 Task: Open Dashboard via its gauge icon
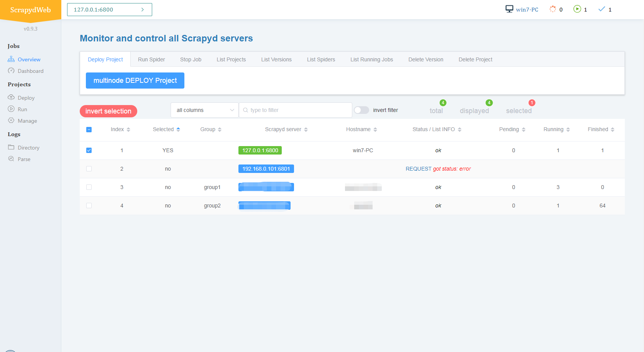11,71
